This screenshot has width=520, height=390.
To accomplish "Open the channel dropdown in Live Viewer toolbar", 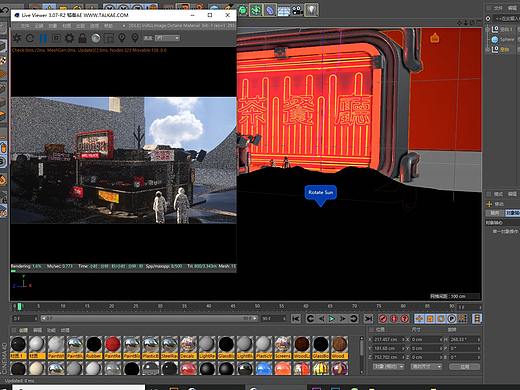I will (167, 38).
